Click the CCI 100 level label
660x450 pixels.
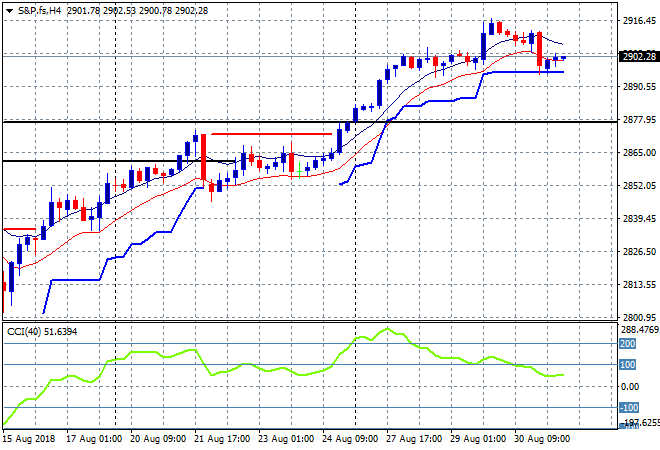coord(628,365)
